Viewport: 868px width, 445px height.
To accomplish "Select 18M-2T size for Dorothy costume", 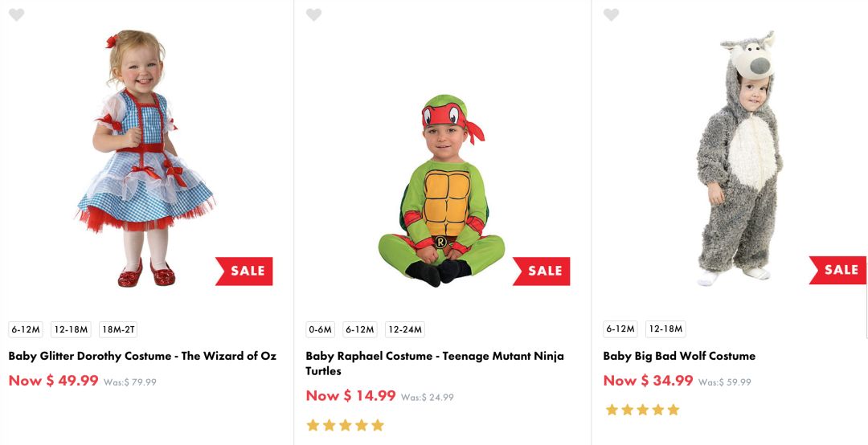I will pos(118,329).
